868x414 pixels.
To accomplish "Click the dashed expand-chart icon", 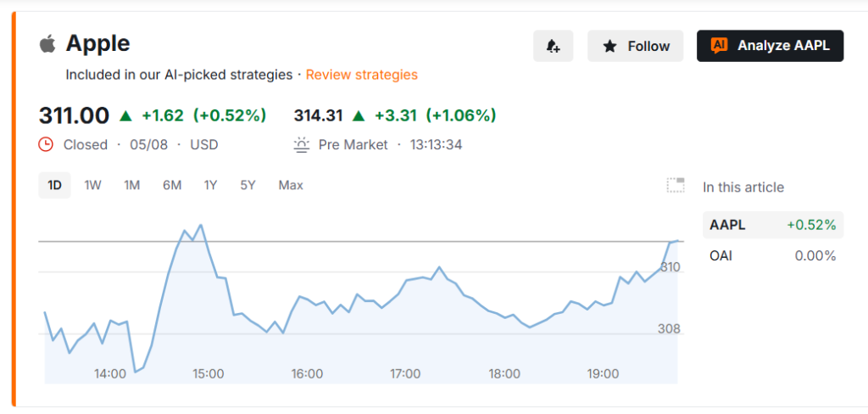I will coord(676,185).
